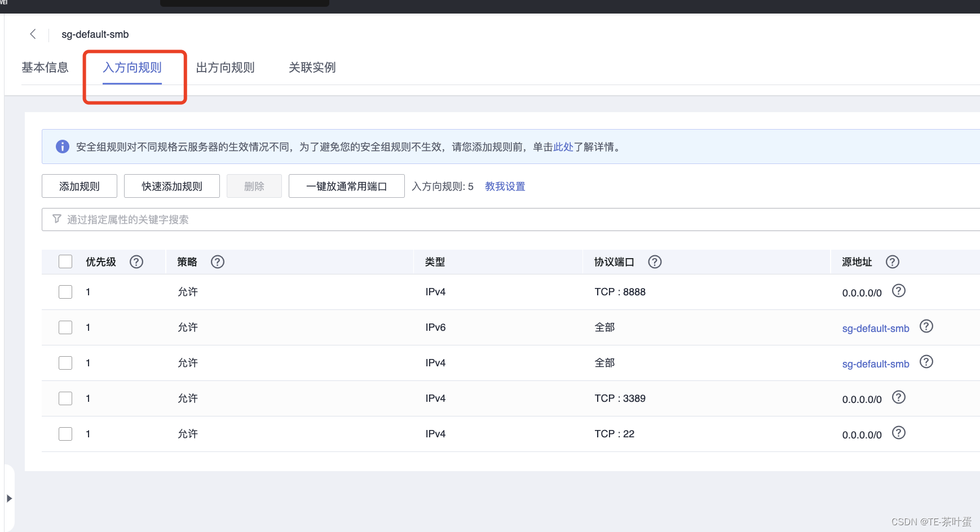
Task: Expand the collapsed side panel arrow
Action: click(9, 498)
